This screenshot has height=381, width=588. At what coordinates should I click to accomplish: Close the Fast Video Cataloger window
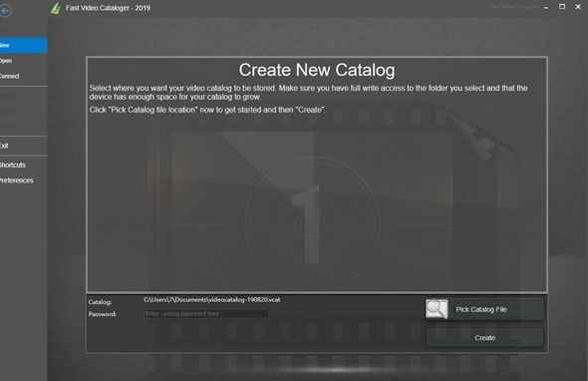(x=578, y=7)
